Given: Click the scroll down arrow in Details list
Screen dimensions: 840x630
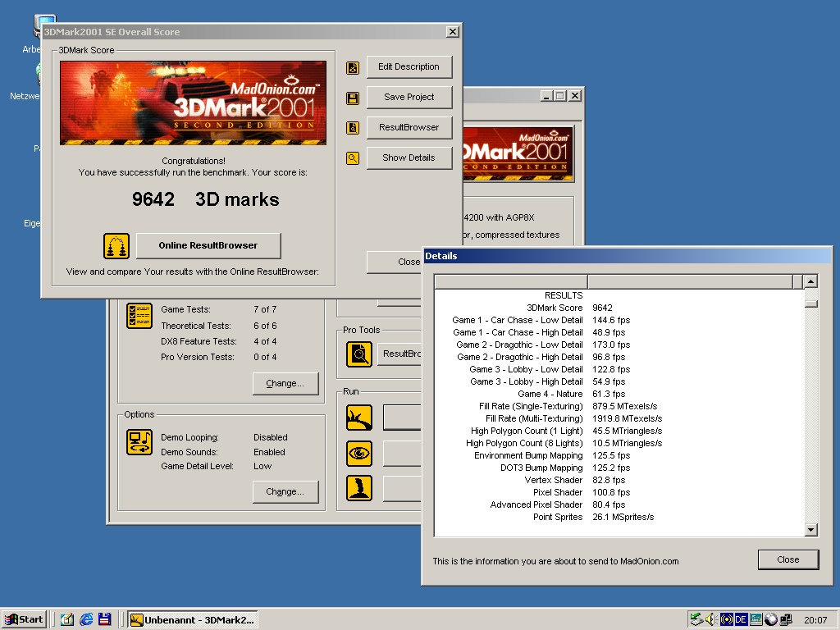Looking at the screenshot, I should point(810,530).
